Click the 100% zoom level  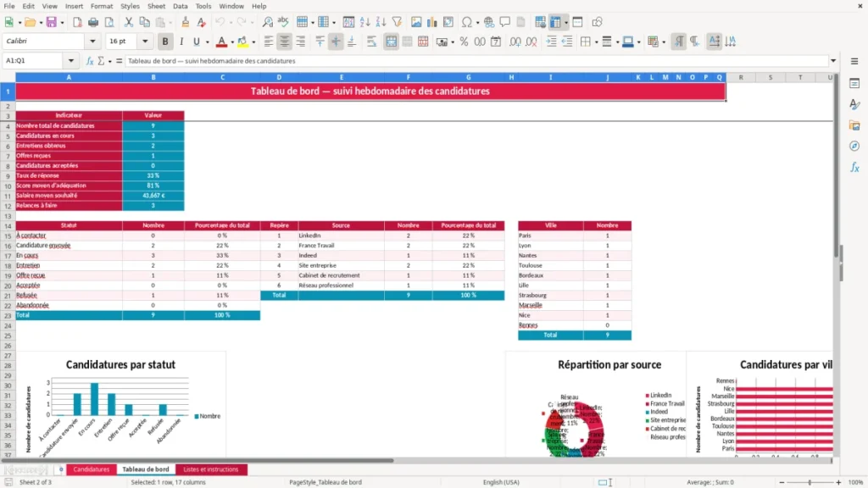[856, 482]
